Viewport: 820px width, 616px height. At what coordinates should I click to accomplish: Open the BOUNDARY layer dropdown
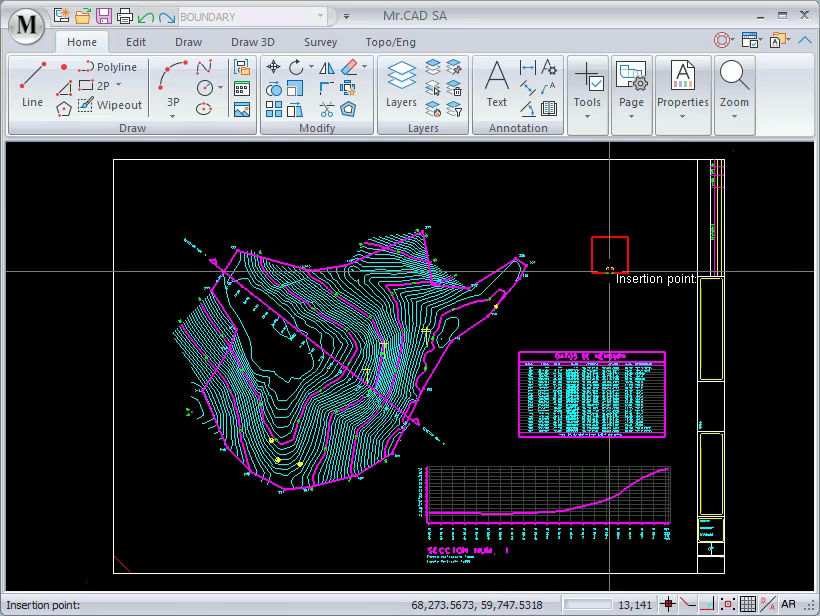(x=320, y=17)
